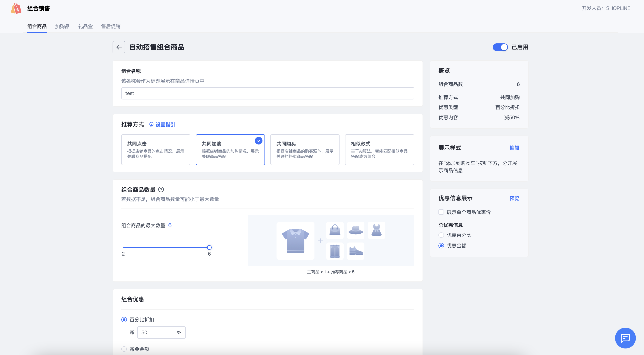Click 编辑 in the 展示样式 panel
This screenshot has width=644, height=355.
pyautogui.click(x=514, y=148)
